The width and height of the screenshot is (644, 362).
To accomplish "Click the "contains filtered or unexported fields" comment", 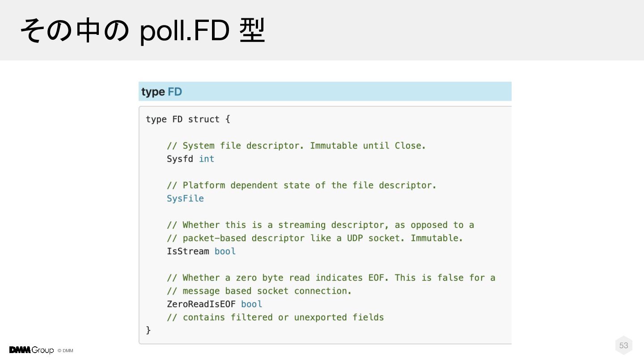I will pos(275,317).
